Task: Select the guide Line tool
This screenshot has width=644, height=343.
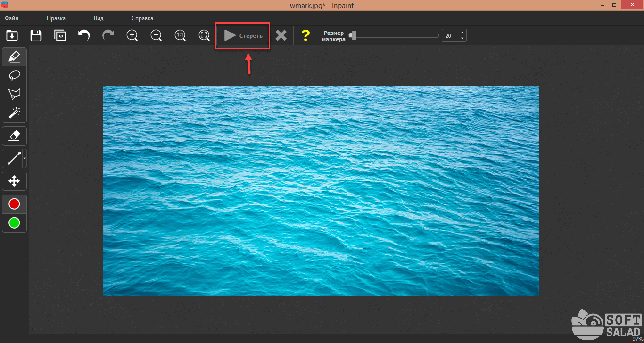Action: click(x=13, y=159)
